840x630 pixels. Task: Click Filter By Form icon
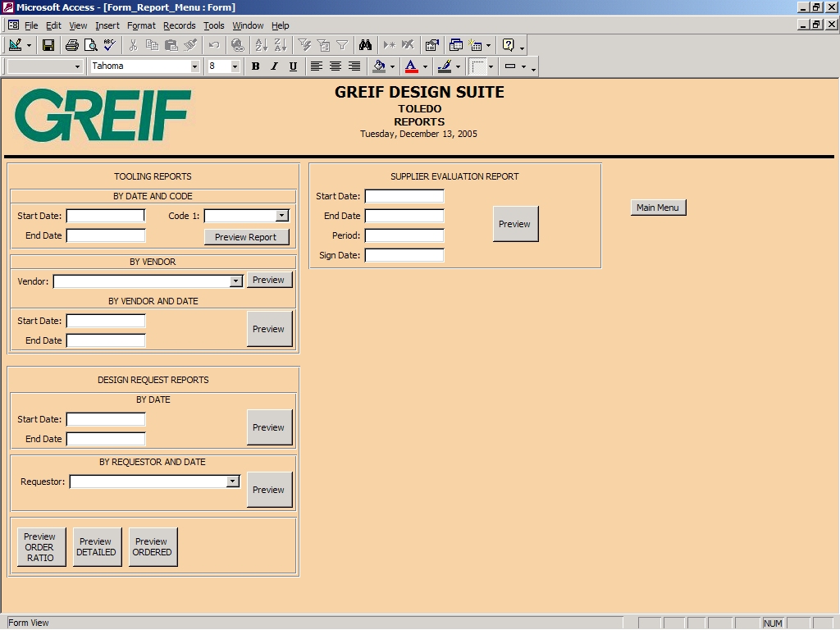[x=323, y=46]
